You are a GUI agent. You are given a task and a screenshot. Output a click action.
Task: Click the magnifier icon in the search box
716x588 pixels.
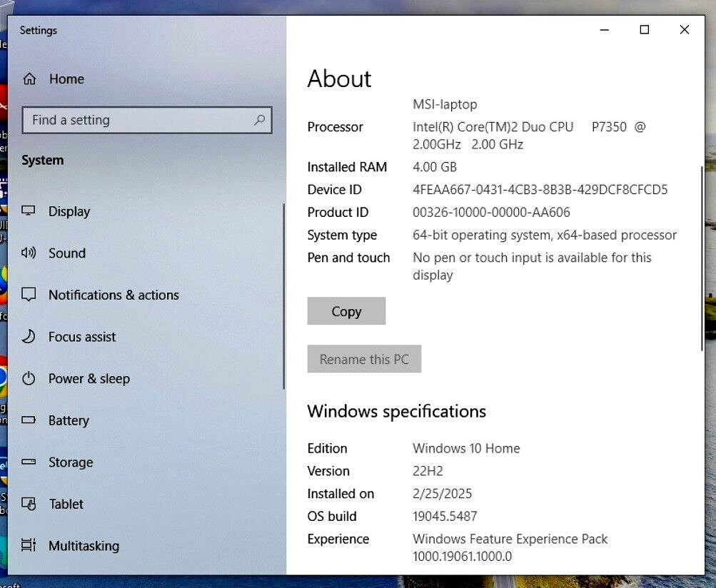click(x=259, y=120)
